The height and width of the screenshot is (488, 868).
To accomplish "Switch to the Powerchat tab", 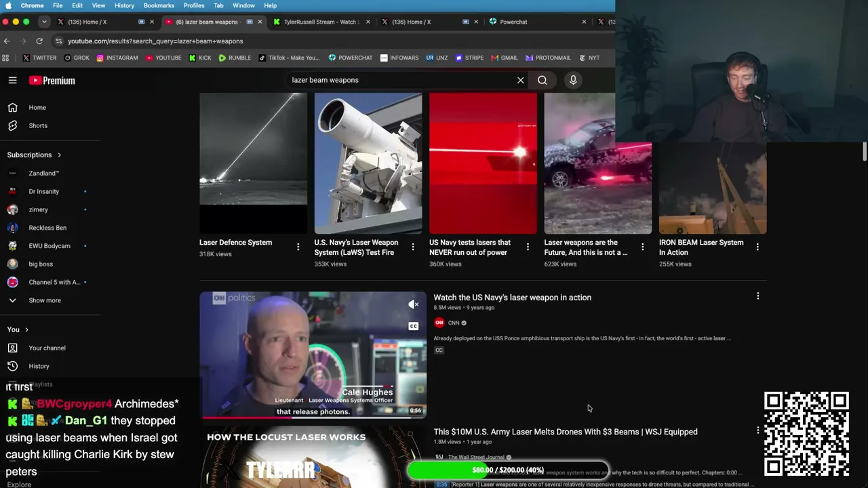I will tap(513, 22).
